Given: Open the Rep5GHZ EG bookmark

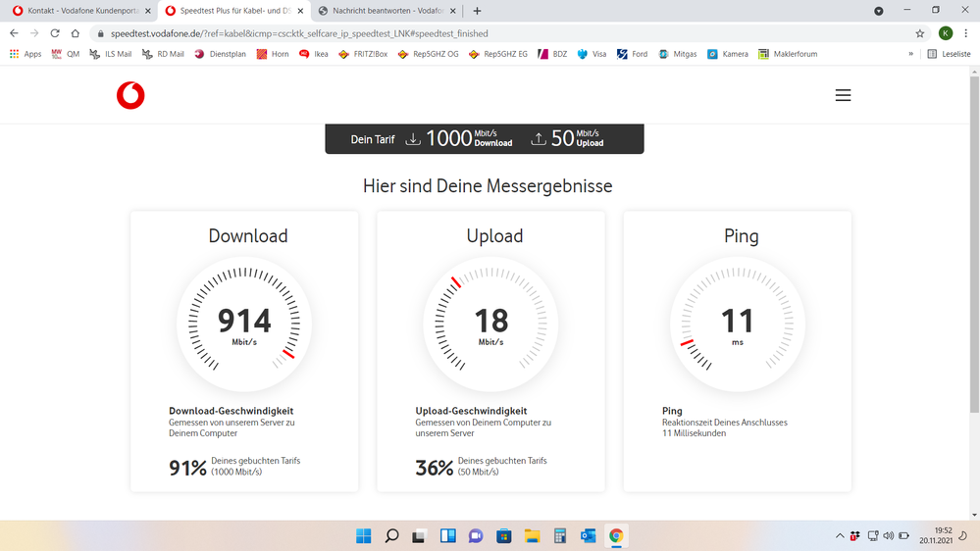Looking at the screenshot, I should [498, 54].
